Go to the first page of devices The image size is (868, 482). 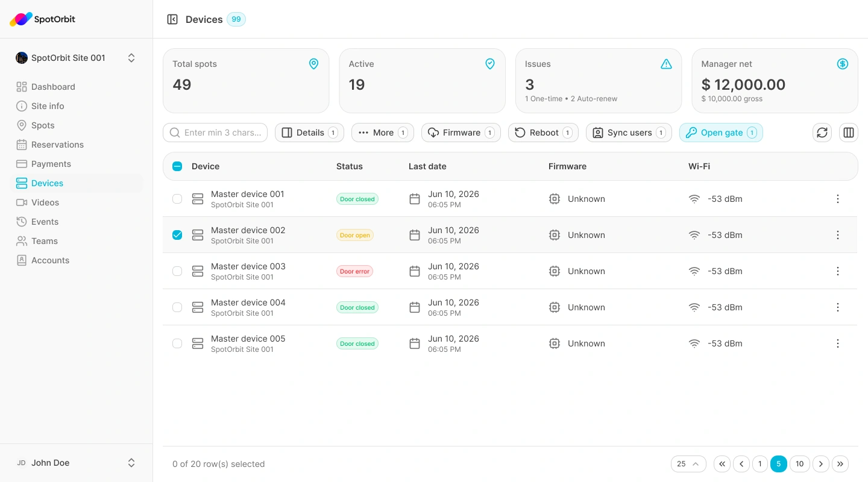tap(722, 464)
